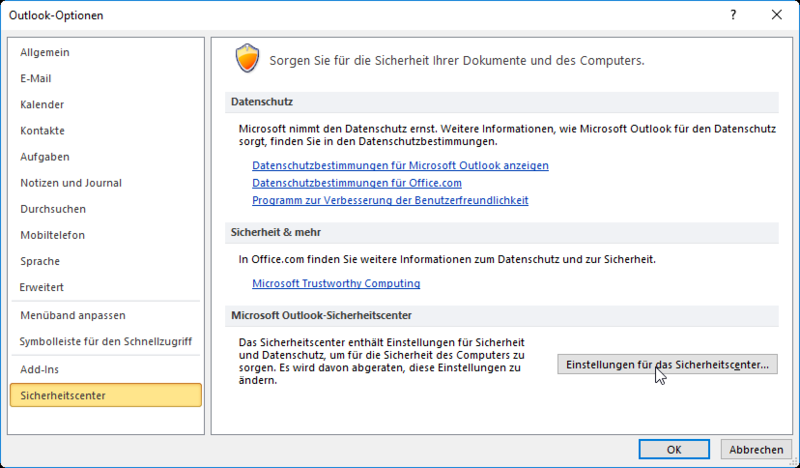The image size is (800, 468).
Task: Go to Kalender settings
Action: 42,104
